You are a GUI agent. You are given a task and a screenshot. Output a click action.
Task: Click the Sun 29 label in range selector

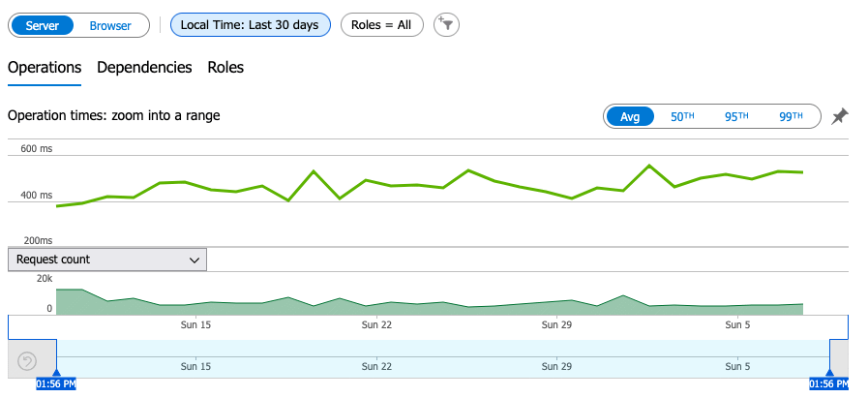point(556,366)
